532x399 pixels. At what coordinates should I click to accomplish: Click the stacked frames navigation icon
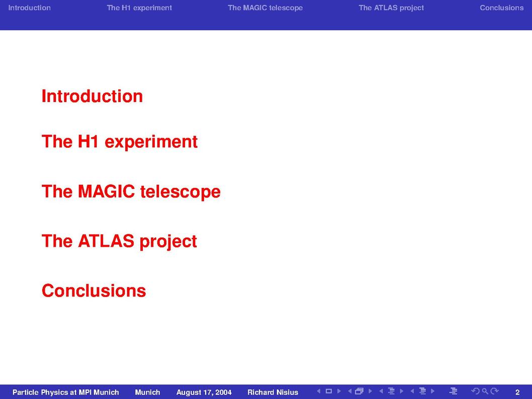point(359,391)
